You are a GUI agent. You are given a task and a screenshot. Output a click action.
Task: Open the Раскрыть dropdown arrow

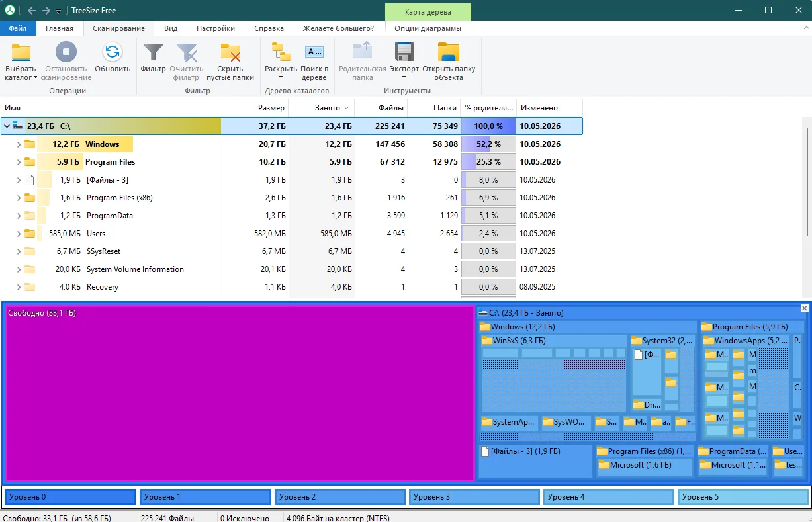[281, 77]
